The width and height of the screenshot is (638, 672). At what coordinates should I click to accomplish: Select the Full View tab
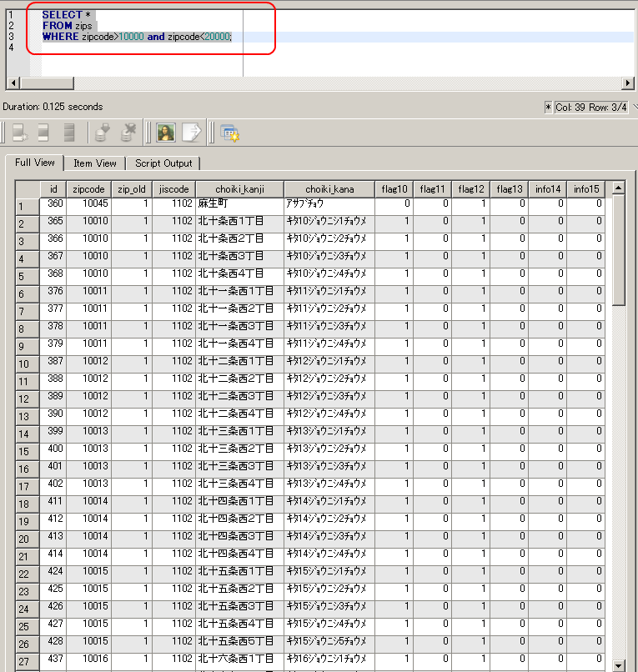[x=35, y=163]
